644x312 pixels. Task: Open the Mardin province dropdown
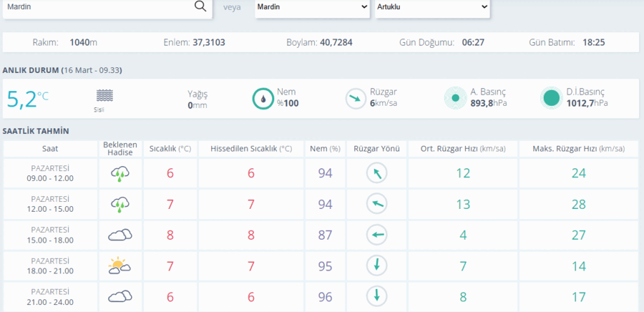point(312,7)
